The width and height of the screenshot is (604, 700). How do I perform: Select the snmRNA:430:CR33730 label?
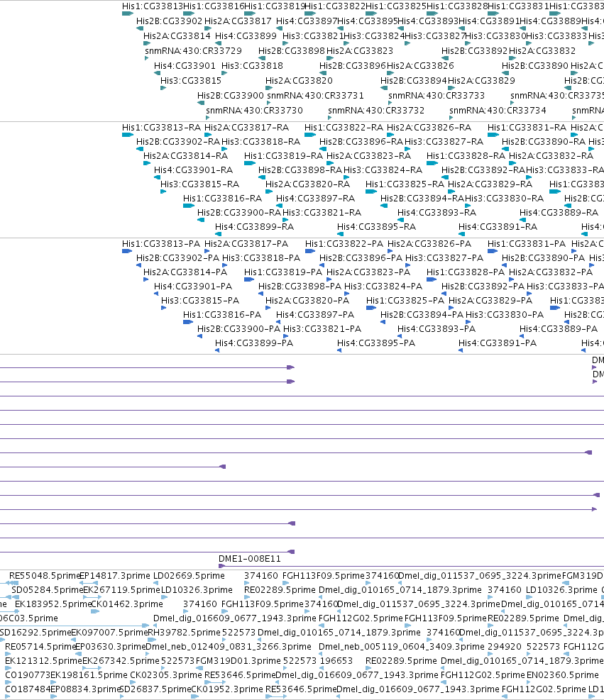(254, 110)
